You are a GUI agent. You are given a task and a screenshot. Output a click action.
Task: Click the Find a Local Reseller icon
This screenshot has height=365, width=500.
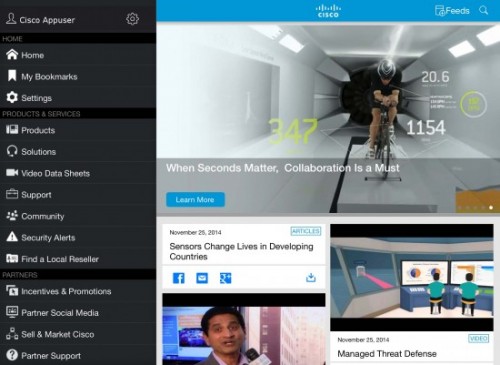click(12, 258)
